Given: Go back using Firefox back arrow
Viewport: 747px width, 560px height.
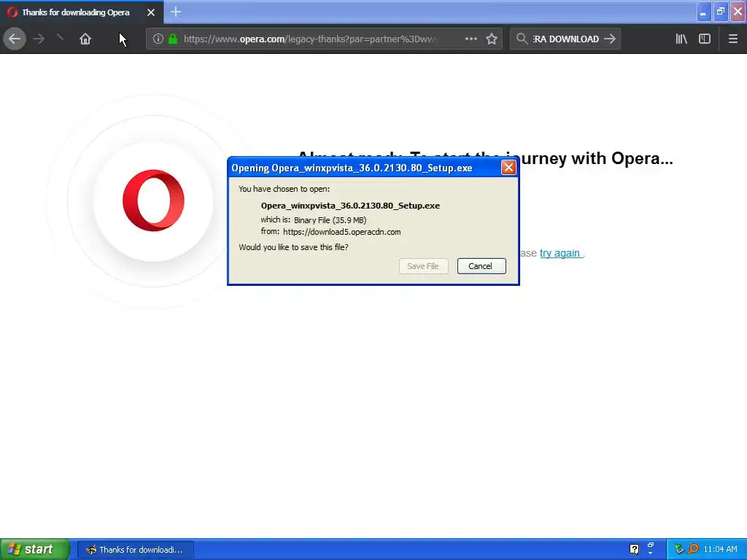Looking at the screenshot, I should pyautogui.click(x=15, y=39).
